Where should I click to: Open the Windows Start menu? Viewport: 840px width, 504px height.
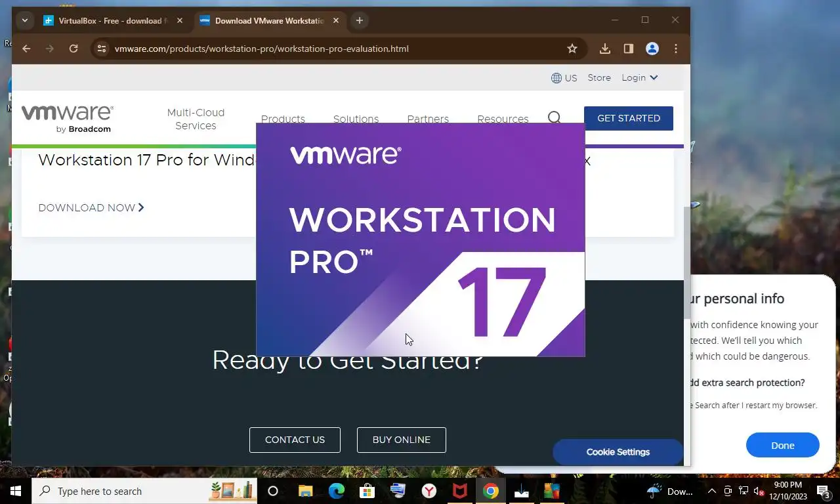pyautogui.click(x=15, y=491)
